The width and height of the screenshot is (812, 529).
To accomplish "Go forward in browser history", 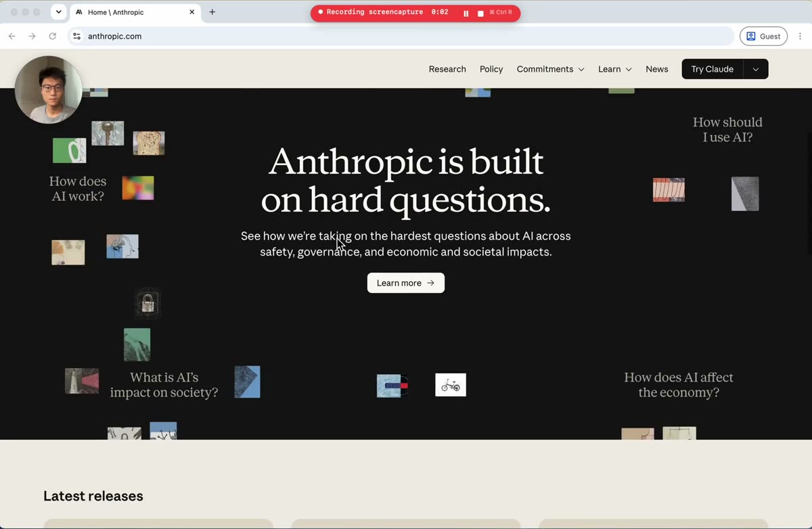I will pos(32,36).
